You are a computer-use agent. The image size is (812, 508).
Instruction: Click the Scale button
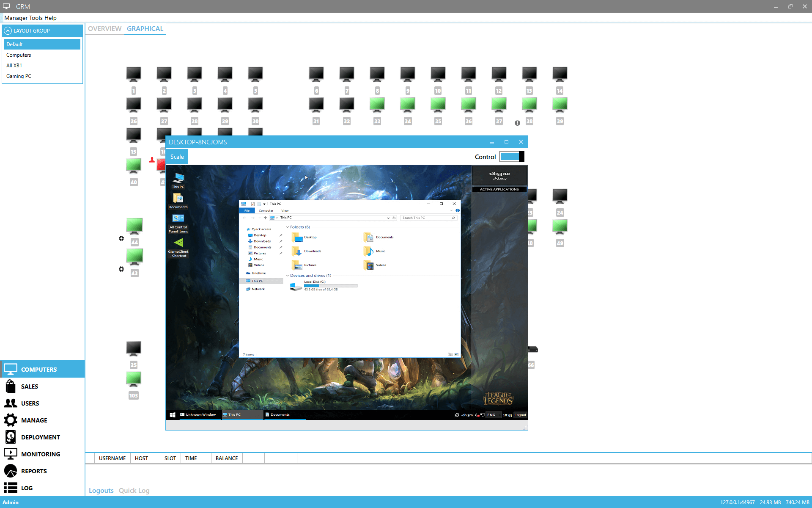click(177, 157)
